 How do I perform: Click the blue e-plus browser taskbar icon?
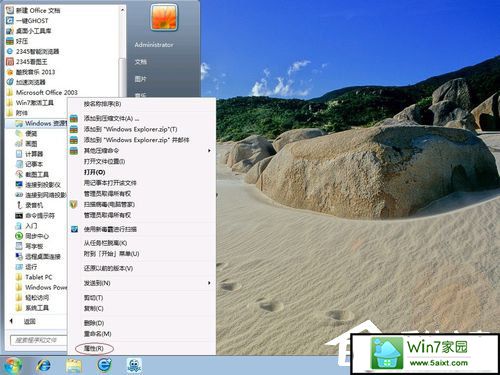104,366
